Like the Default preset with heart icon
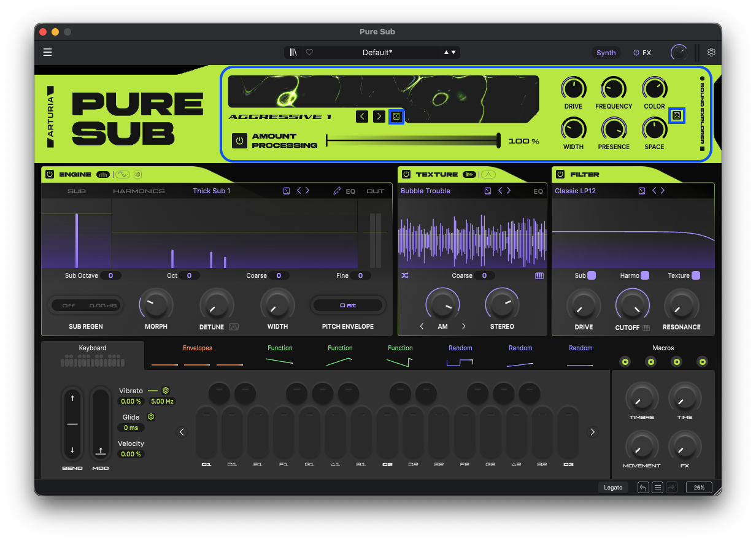This screenshot has width=756, height=541. coord(309,52)
